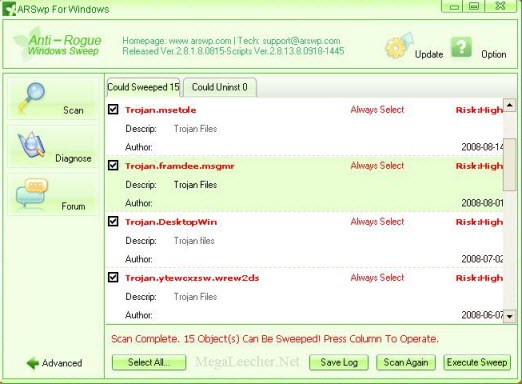The image size is (522, 384).
Task: Click the green Advanced arrow icon
Action: pos(33,363)
